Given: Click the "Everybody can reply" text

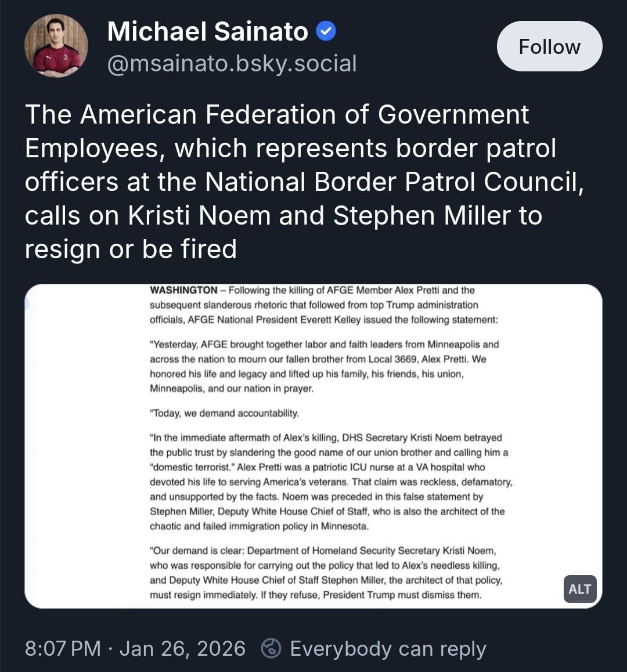Looking at the screenshot, I should pos(388,648).
